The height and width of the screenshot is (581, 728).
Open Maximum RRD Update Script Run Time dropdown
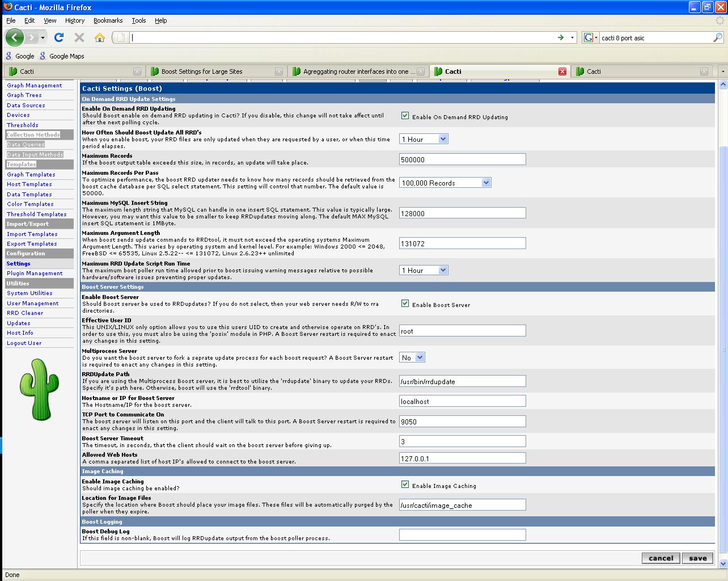[x=424, y=270]
